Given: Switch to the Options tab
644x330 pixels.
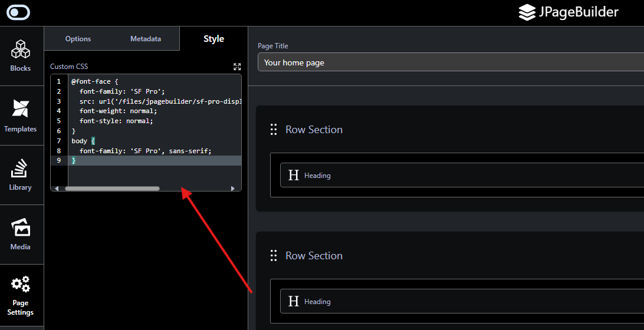Looking at the screenshot, I should pyautogui.click(x=78, y=38).
